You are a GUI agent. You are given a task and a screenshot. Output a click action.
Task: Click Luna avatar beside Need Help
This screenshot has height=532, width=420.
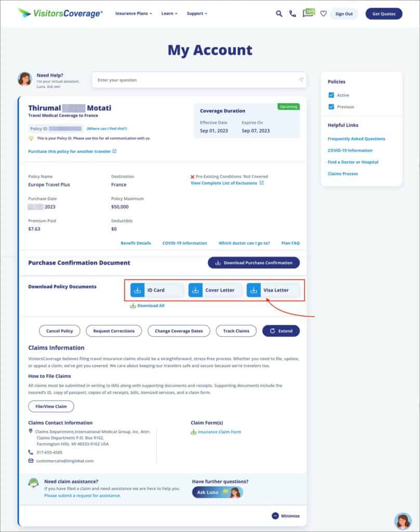(x=25, y=79)
